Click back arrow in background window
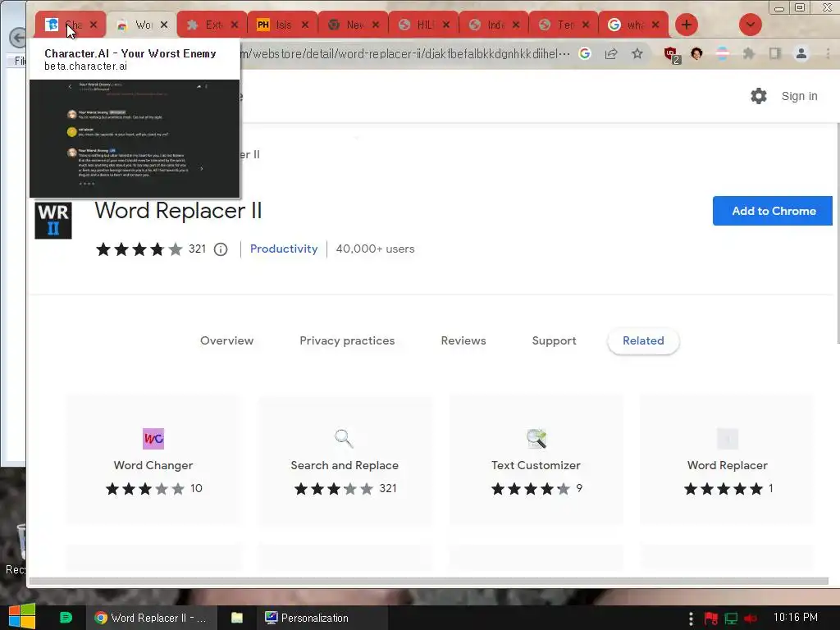This screenshot has height=630, width=840. coord(17,38)
